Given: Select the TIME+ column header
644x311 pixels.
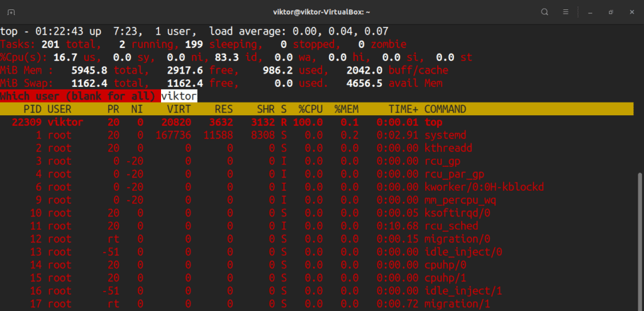Looking at the screenshot, I should (x=404, y=110).
